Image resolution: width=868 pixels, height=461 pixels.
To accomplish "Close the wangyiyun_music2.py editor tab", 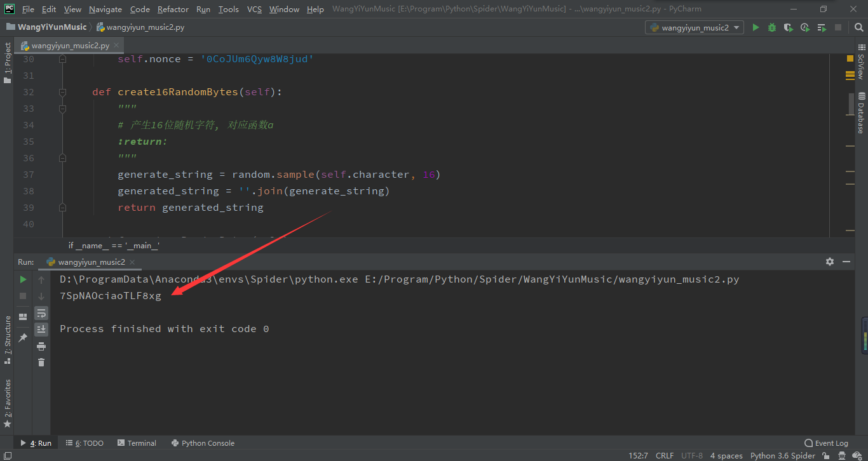I will click(x=117, y=46).
